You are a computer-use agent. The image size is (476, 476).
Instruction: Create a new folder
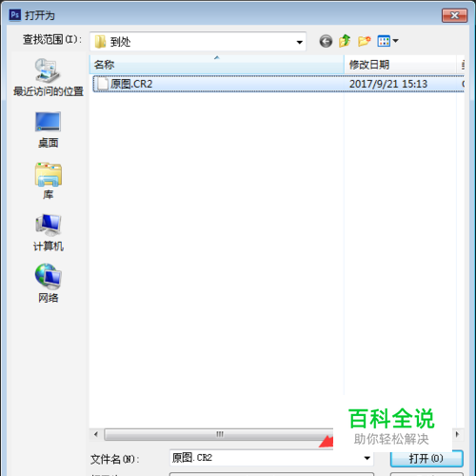click(364, 41)
